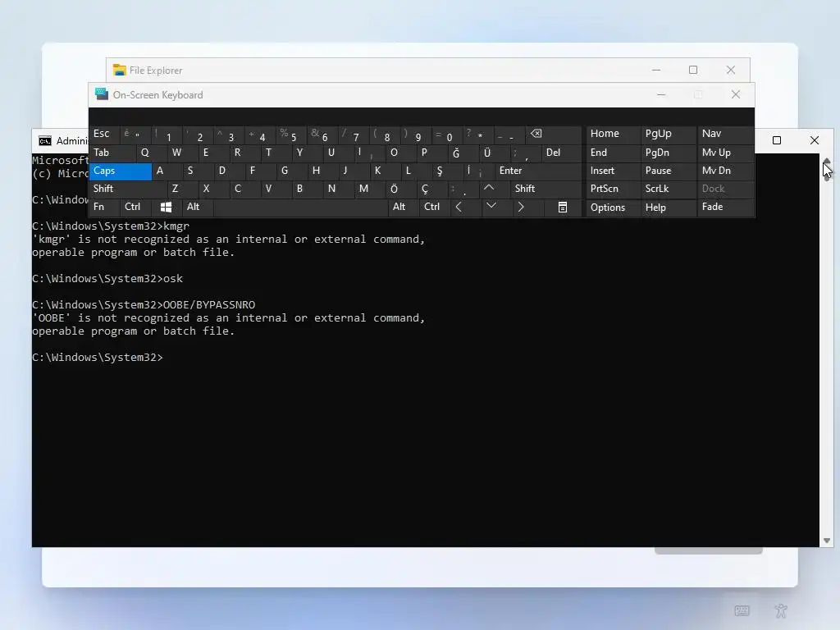Toggle the left Shift key

(128, 189)
